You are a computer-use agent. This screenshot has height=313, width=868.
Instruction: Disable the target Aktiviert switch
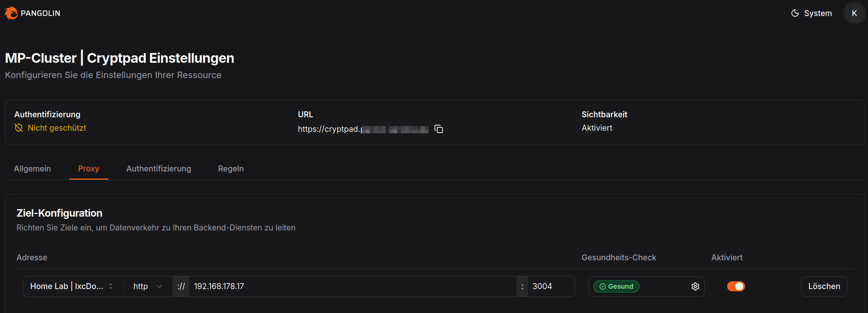coord(736,286)
